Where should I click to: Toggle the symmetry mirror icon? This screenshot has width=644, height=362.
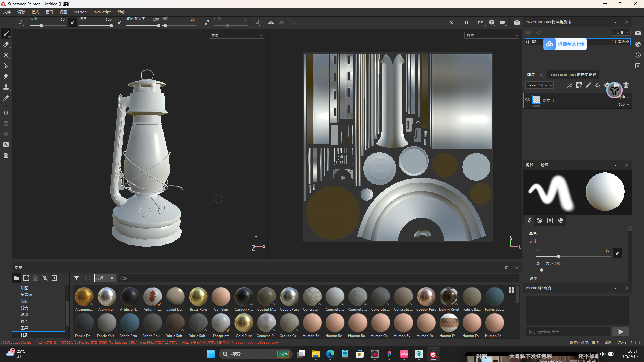271,22
